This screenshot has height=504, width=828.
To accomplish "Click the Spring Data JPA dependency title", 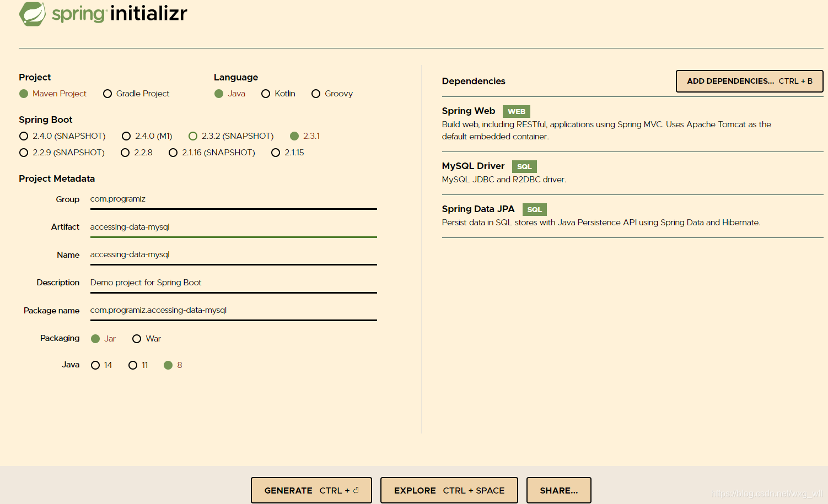I will point(478,209).
